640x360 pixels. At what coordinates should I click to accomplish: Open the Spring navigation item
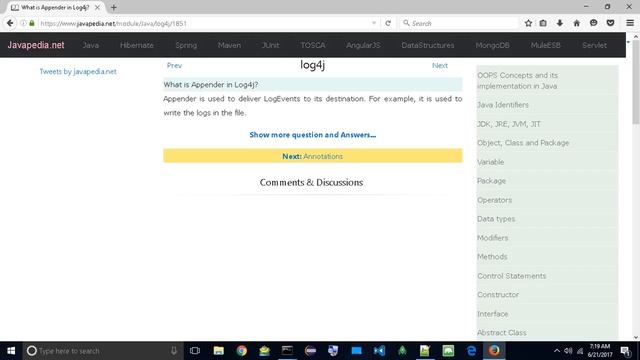(x=186, y=45)
